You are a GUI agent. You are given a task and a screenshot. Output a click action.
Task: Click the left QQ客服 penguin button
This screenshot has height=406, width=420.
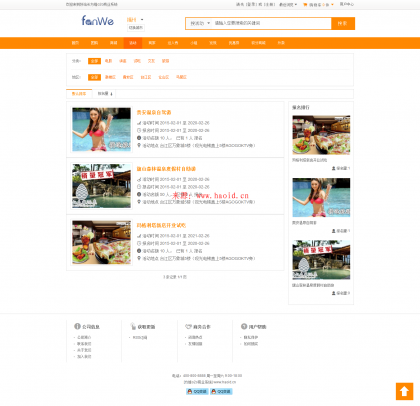pos(197,391)
